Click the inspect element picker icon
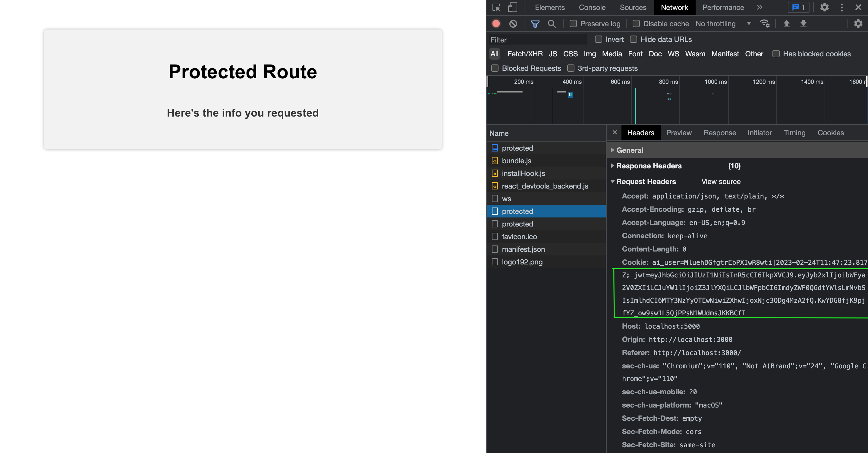Viewport: 868px width, 453px height. pos(496,8)
